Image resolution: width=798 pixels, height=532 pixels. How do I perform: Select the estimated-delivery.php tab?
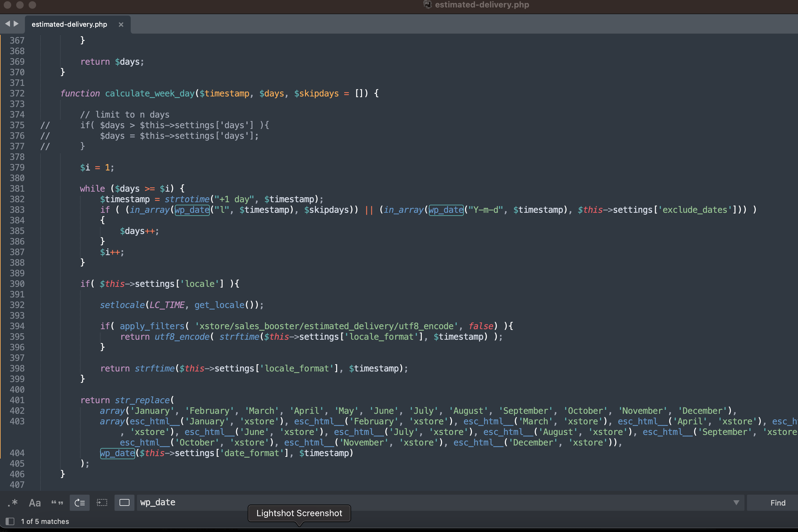pos(69,25)
